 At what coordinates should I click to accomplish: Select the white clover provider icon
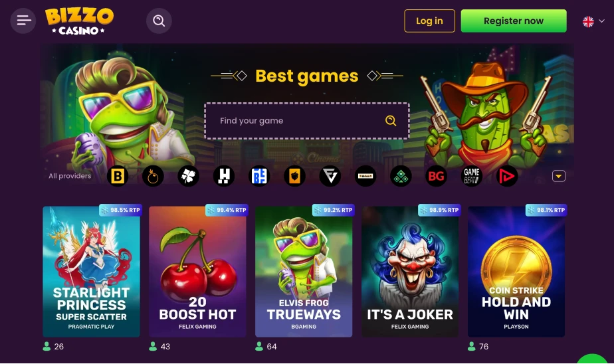pyautogui.click(x=188, y=176)
